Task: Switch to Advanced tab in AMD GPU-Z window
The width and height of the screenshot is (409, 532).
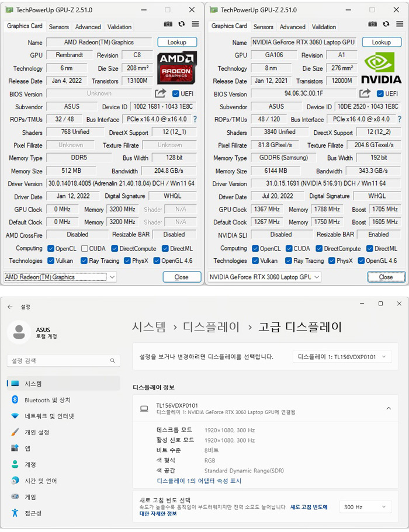Action: 88,27
